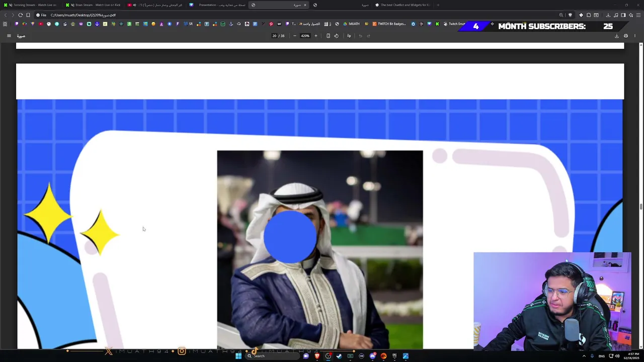Open the apps grid in bookmarks bar

(5, 24)
